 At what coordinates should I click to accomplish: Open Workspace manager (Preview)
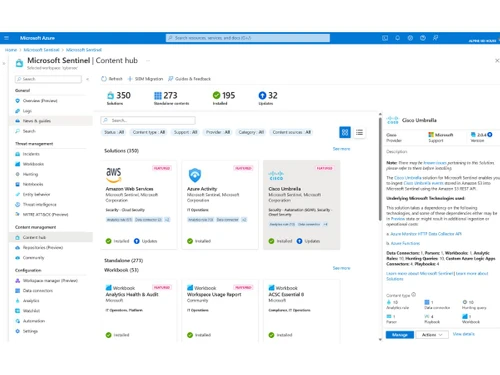[46, 281]
